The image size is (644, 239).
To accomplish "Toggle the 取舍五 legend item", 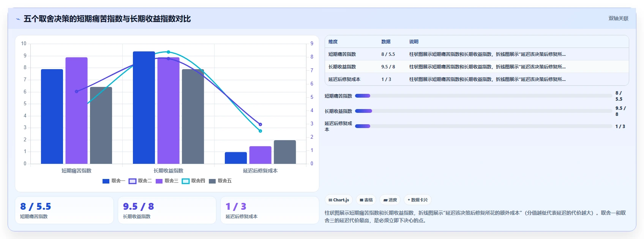I will tap(220, 181).
